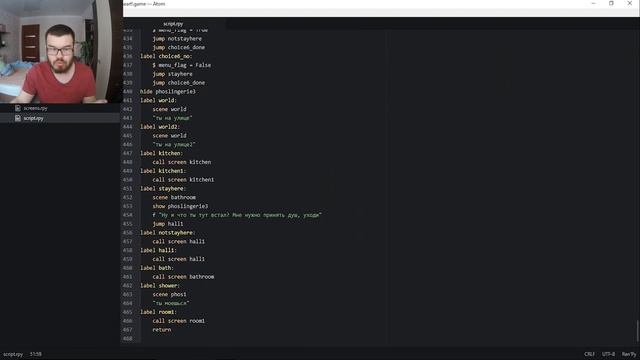Click the "$ menu_flag = False" line
The image size is (640, 360).
tap(182, 65)
